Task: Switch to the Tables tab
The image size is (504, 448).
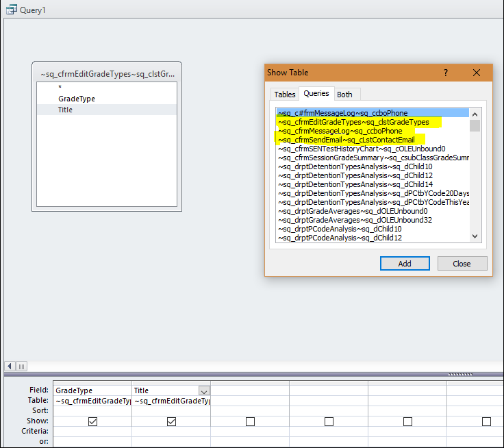Action: [284, 95]
